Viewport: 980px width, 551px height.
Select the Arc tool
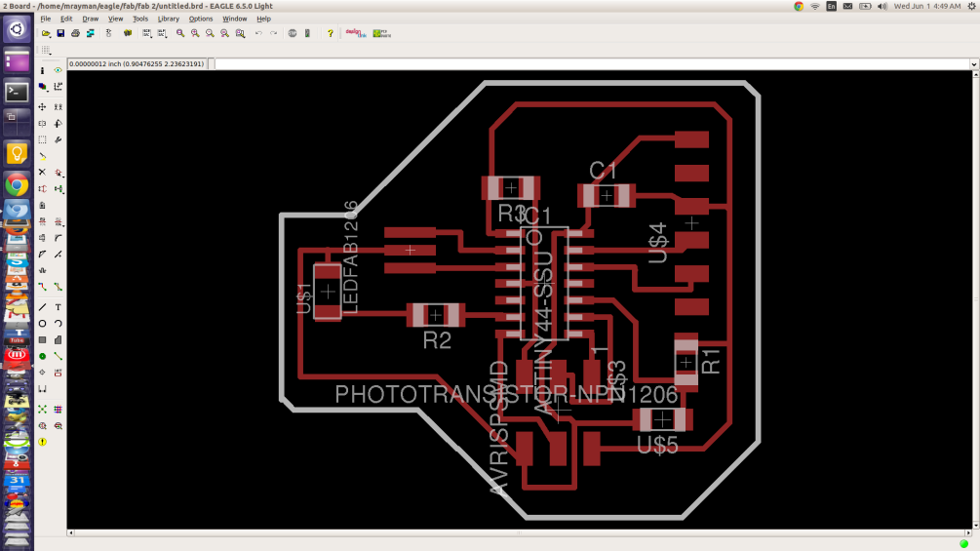click(59, 324)
